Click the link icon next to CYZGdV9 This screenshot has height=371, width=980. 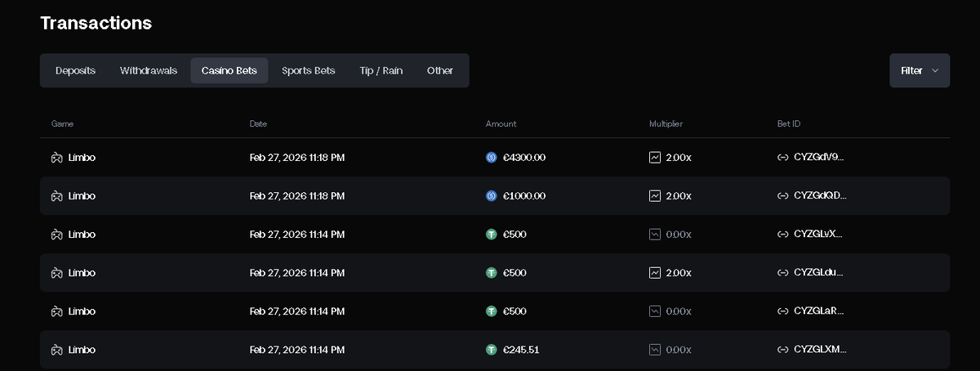pyautogui.click(x=783, y=158)
